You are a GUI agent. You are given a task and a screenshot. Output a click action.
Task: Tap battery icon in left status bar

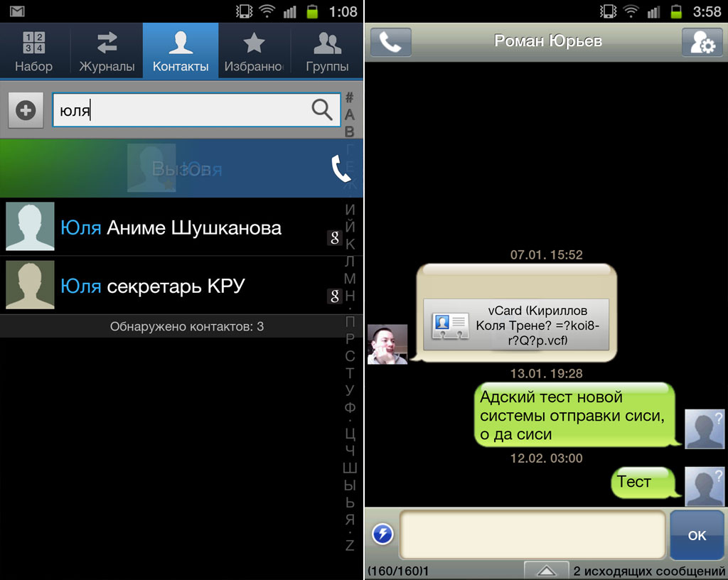[x=313, y=11]
